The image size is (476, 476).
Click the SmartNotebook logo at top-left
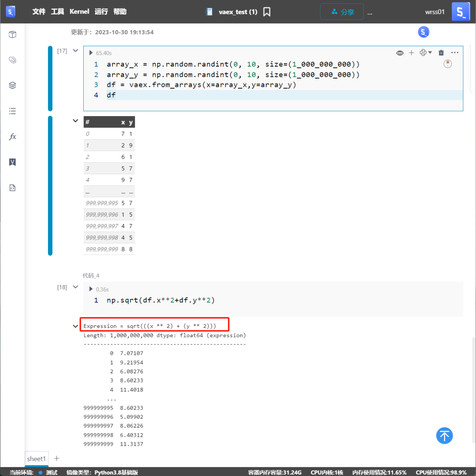11,12
